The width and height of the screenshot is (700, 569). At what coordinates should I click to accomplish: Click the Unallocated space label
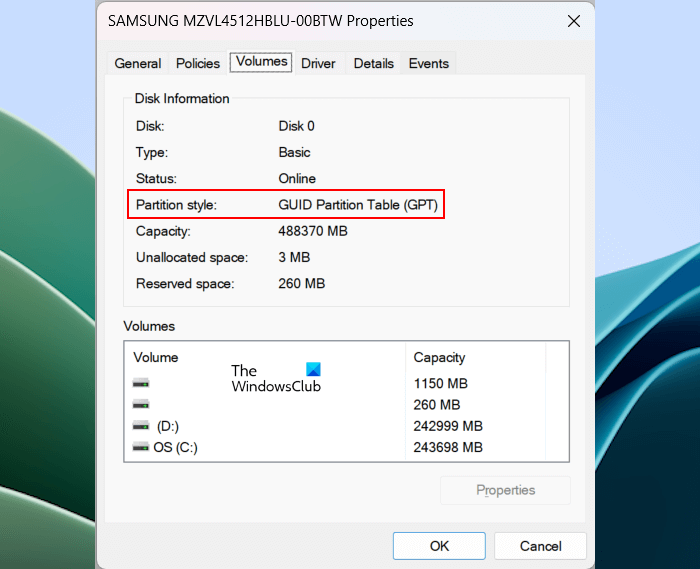(192, 258)
